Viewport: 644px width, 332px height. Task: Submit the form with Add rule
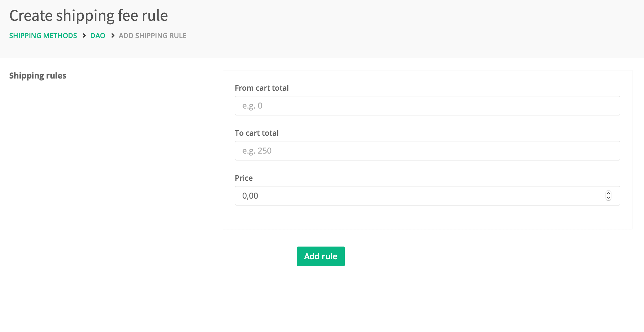pos(321,256)
